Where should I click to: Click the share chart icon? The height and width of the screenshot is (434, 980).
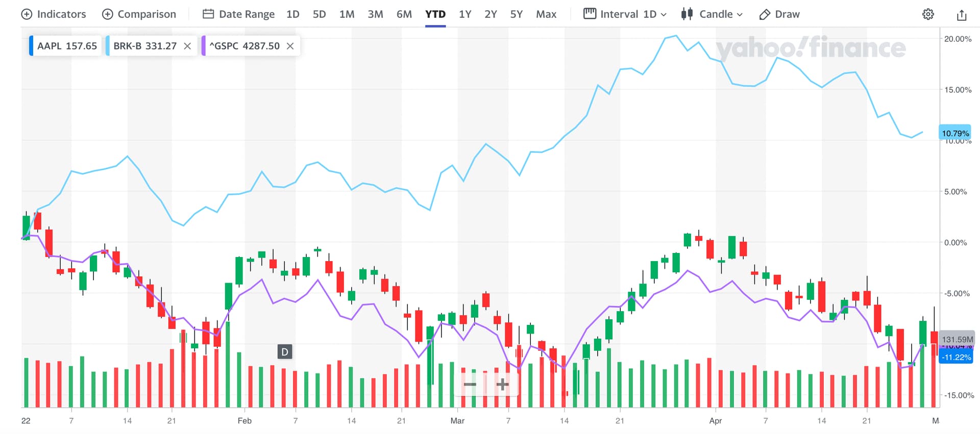tap(962, 15)
